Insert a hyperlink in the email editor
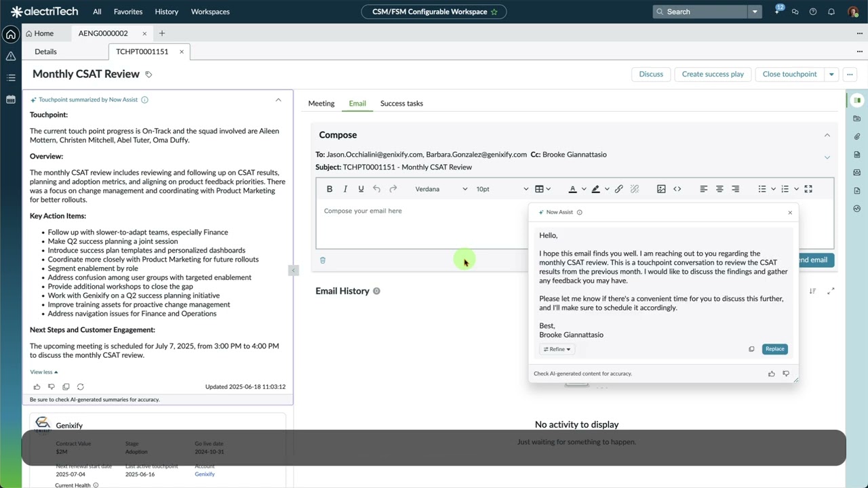Image resolution: width=868 pixels, height=488 pixels. [618, 188]
